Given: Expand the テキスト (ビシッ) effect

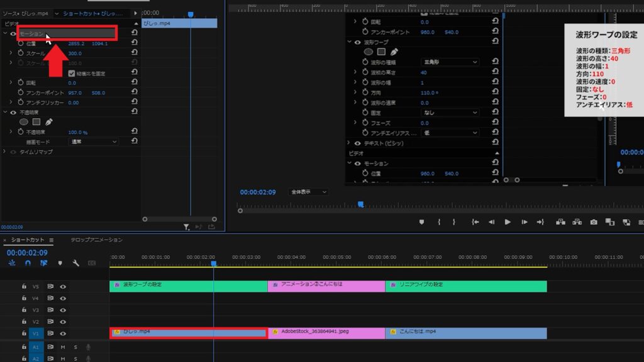Looking at the screenshot, I should [349, 143].
